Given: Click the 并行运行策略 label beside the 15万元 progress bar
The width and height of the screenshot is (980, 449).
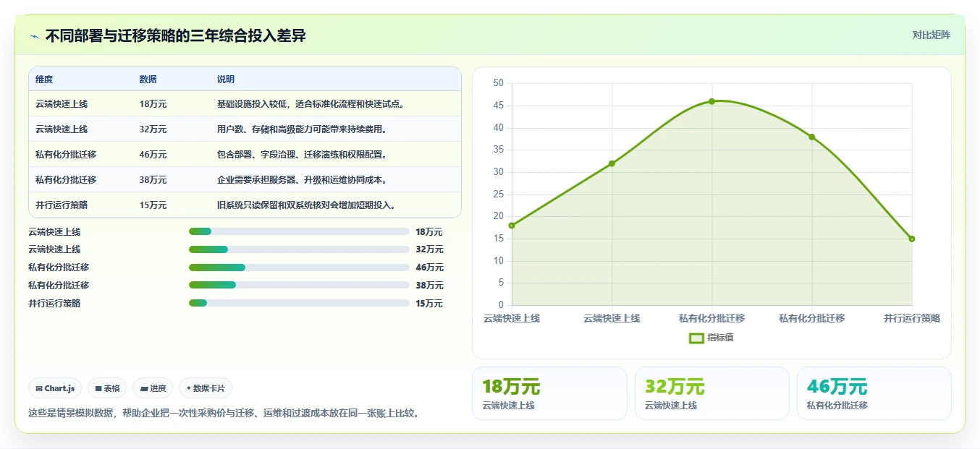Looking at the screenshot, I should [54, 304].
